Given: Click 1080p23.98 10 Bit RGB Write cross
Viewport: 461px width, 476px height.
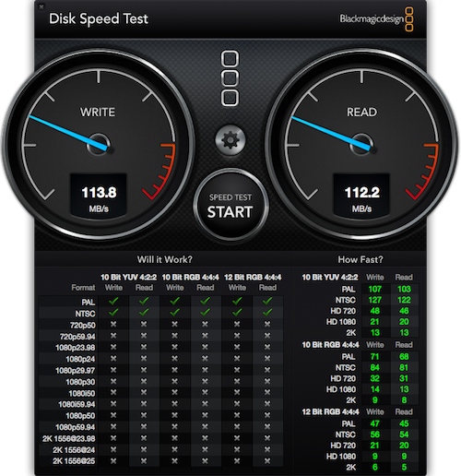Looking at the screenshot, I should point(174,347).
